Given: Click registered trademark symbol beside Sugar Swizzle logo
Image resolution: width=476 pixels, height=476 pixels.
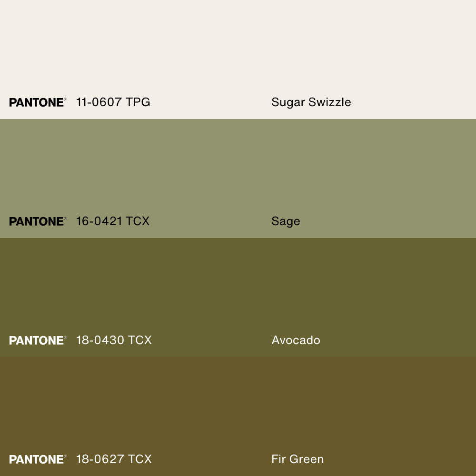Looking at the screenshot, I should pyautogui.click(x=66, y=99).
